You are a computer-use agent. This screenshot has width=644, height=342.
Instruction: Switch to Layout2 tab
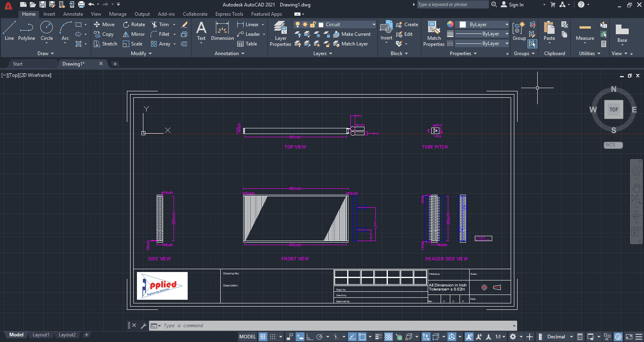tap(67, 335)
